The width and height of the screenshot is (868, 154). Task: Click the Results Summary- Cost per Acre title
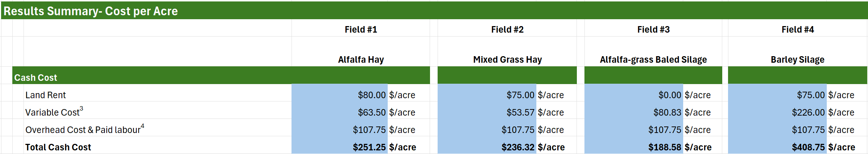coord(90,11)
